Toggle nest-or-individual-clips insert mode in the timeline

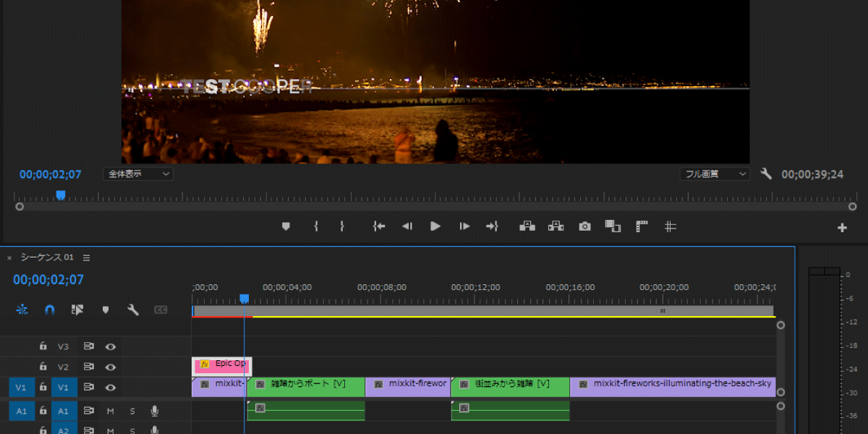point(22,310)
